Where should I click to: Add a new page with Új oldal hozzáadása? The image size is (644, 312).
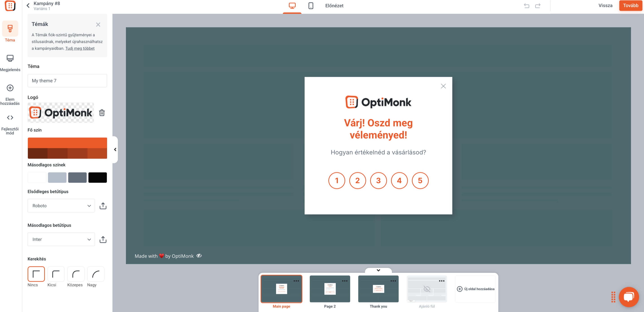click(475, 289)
